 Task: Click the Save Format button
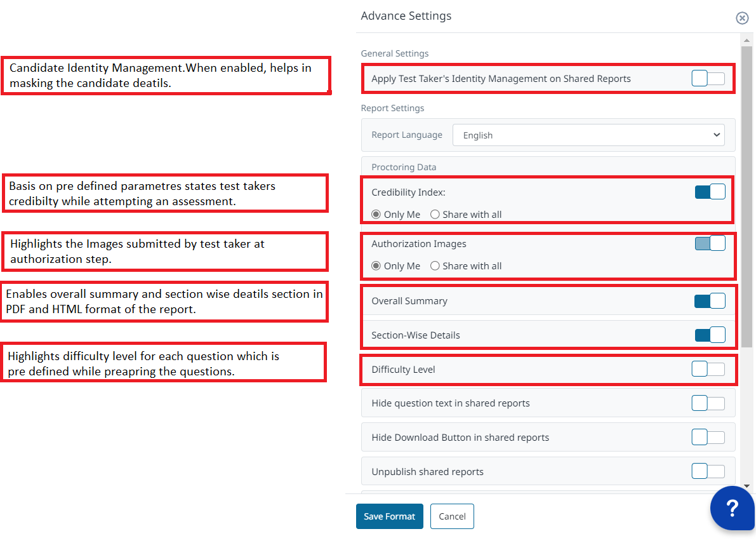(x=390, y=516)
